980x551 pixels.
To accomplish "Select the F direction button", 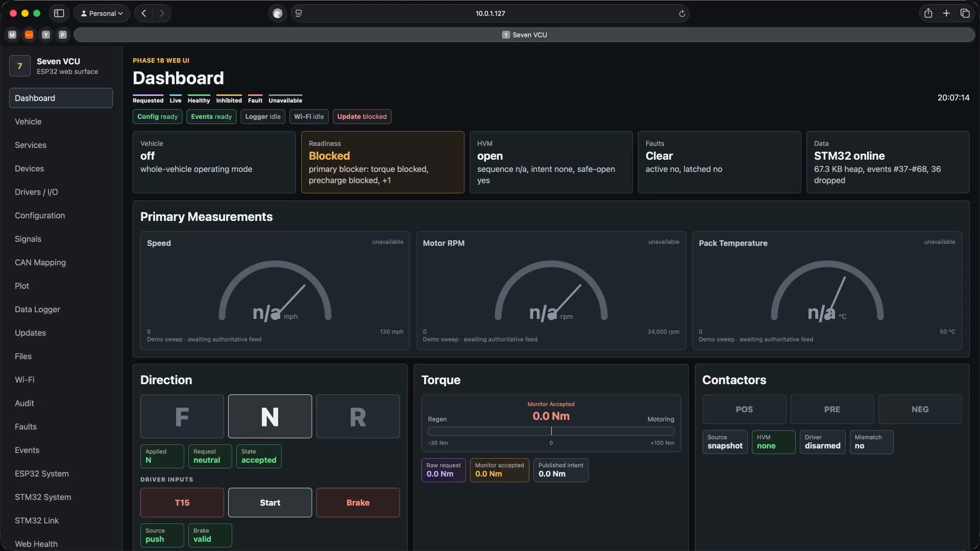I will click(x=182, y=416).
